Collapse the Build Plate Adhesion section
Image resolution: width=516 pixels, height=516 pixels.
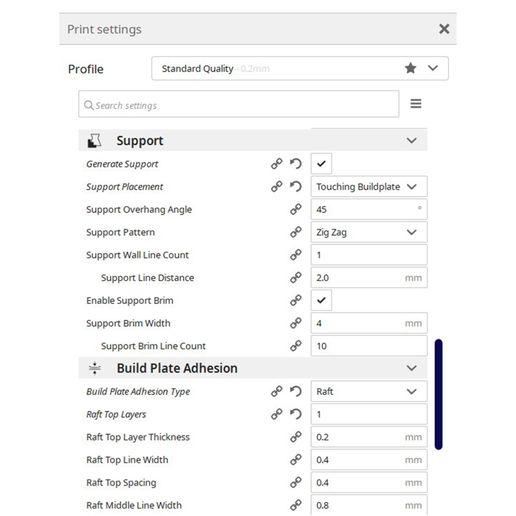tap(253, 368)
